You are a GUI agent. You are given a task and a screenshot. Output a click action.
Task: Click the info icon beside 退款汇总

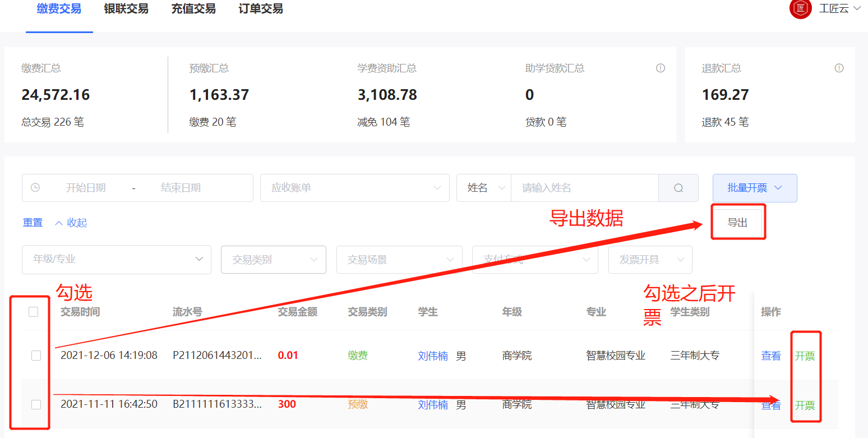click(839, 68)
